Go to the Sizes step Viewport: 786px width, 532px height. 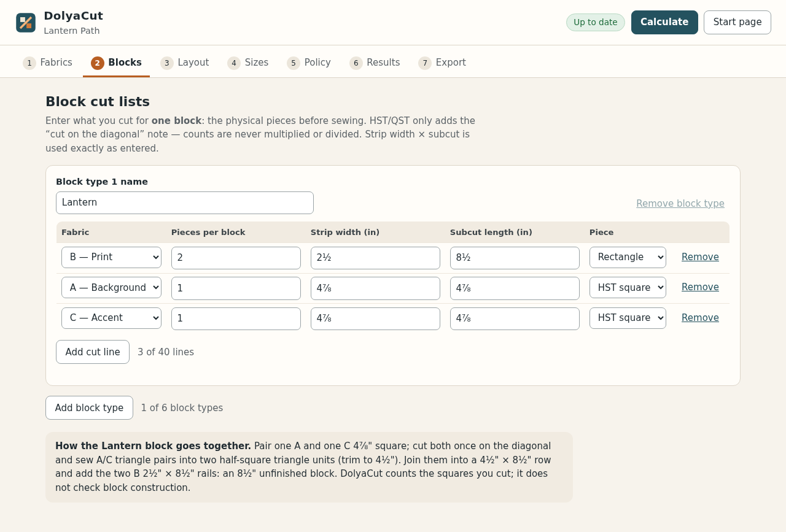pos(248,63)
